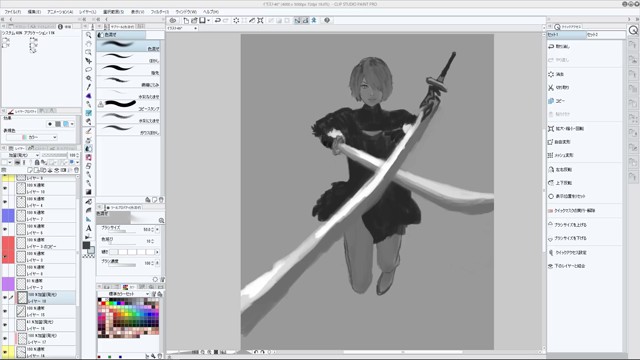Select the magnifier zoom tool
Screen dimensions: 640x360
89,35
